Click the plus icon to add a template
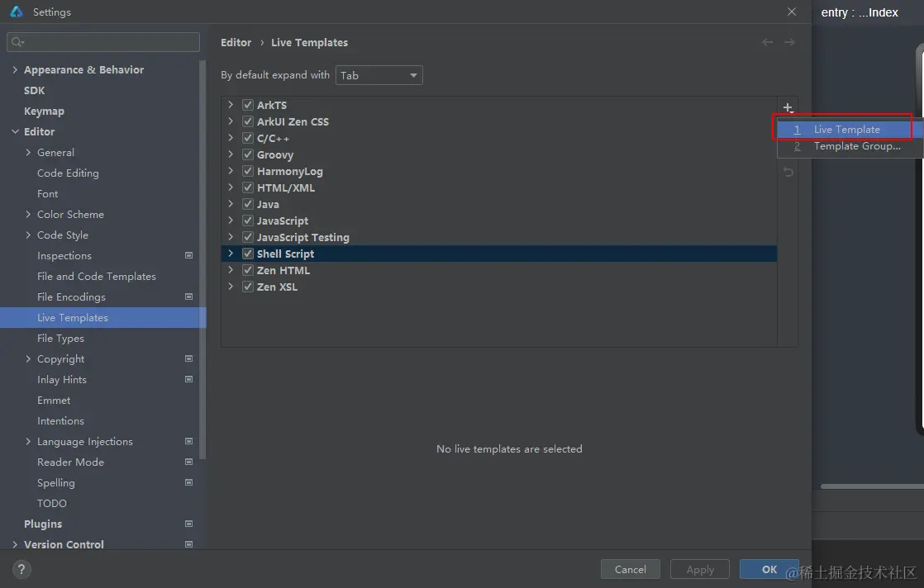The height and width of the screenshot is (588, 924). 788,108
